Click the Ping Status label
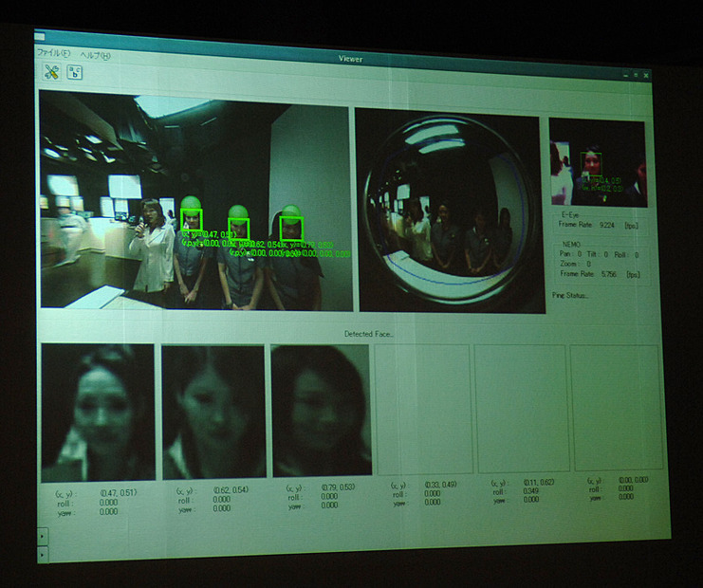The width and height of the screenshot is (703, 588). coord(571,295)
